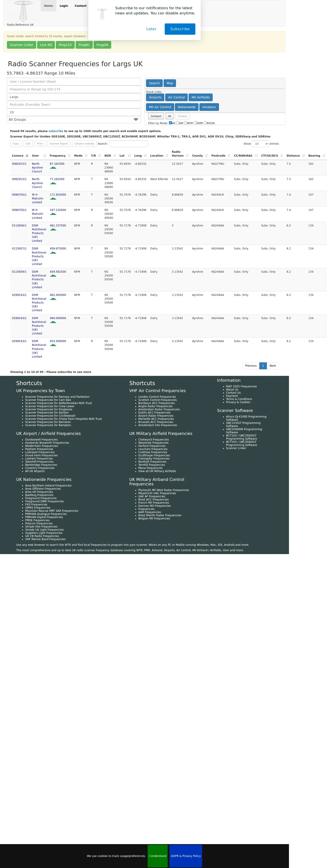Click the terrain icon under frequency 77.162500
The width and height of the screenshot is (327, 868).
53,183
